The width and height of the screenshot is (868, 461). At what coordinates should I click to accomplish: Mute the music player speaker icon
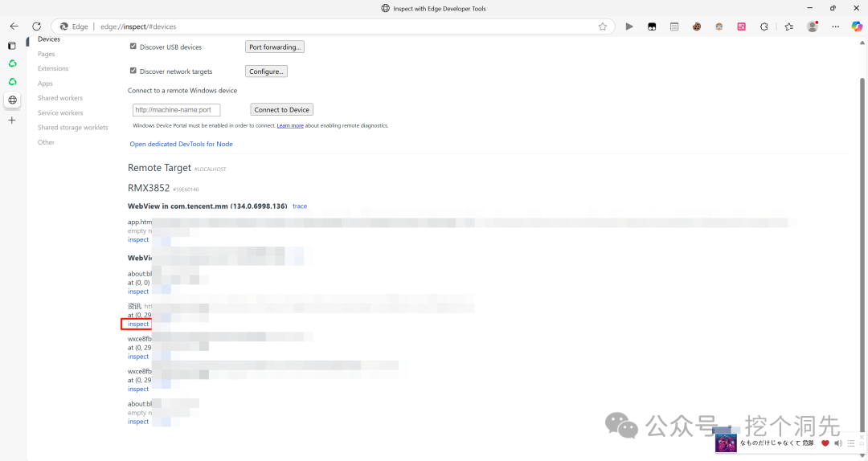pyautogui.click(x=838, y=443)
